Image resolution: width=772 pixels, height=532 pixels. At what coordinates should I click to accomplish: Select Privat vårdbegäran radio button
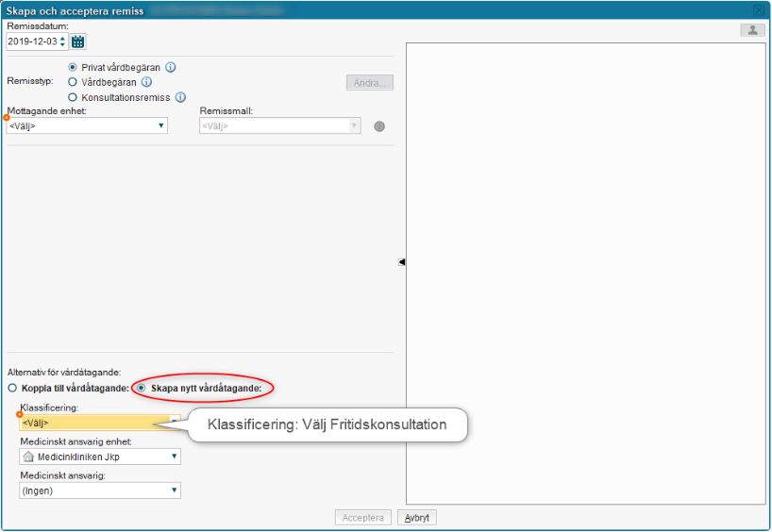click(73, 68)
